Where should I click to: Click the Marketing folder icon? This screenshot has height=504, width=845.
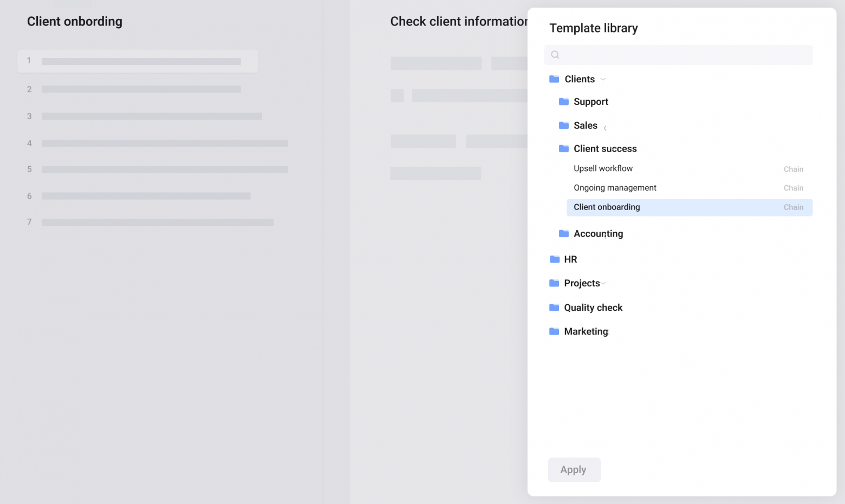(554, 331)
